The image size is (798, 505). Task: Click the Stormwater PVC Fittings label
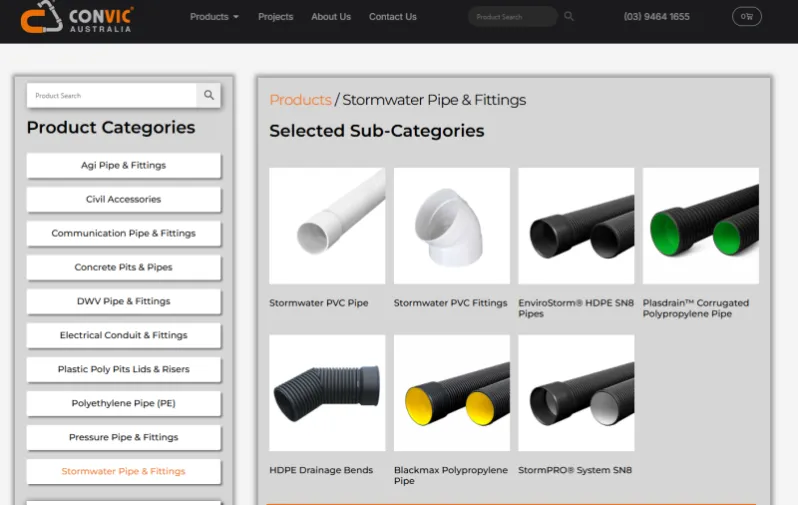click(450, 303)
